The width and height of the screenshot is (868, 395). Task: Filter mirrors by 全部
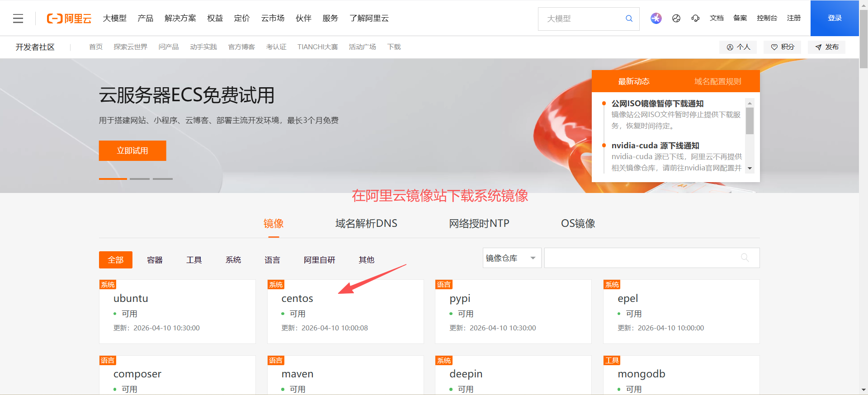click(x=116, y=260)
